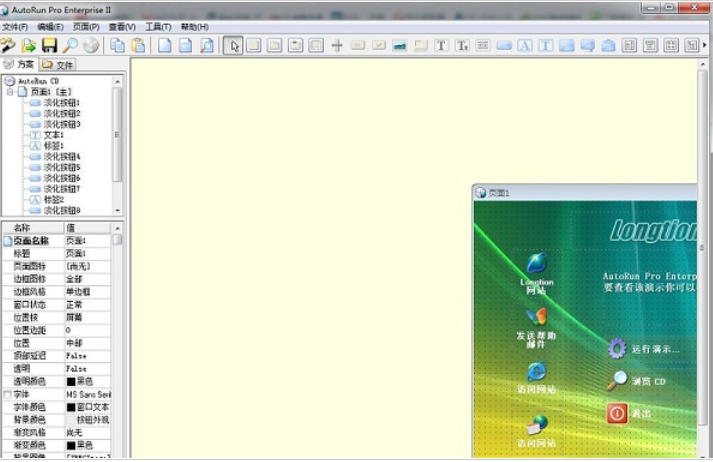Click the red 退出 button in preview
The image size is (713, 462).
pos(629,413)
